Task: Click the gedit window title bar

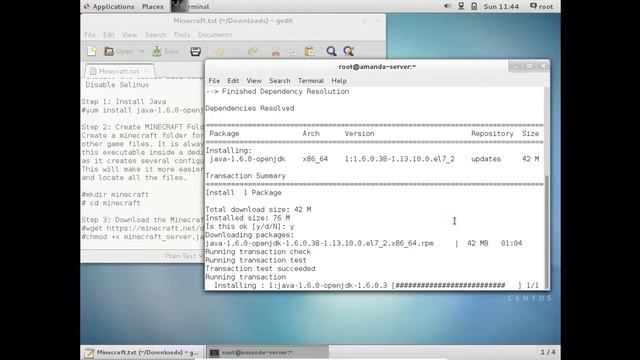Action: tap(233, 21)
